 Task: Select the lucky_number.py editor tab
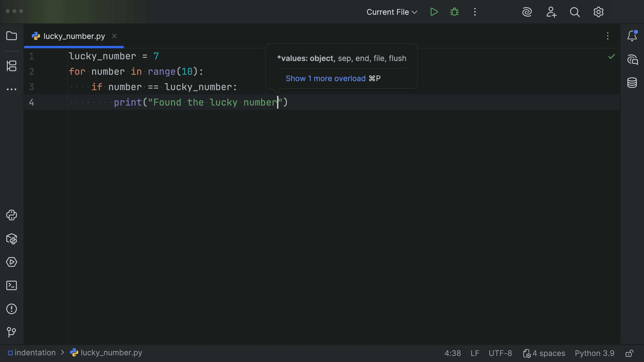coord(74,36)
